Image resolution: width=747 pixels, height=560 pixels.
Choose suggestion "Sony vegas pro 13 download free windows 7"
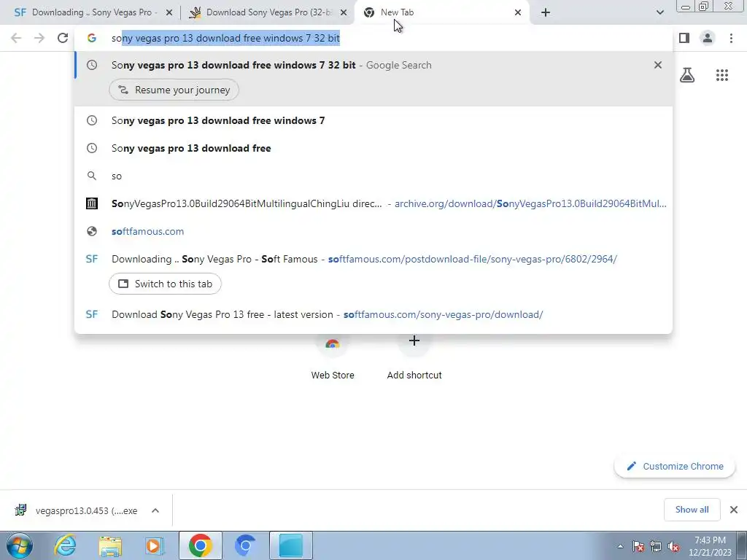point(373,120)
